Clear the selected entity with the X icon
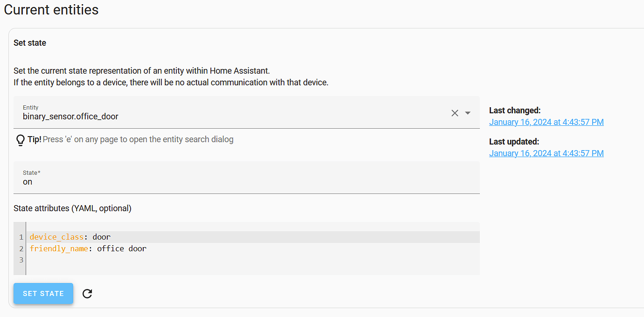Viewport: 644px width, 317px height. (x=455, y=113)
